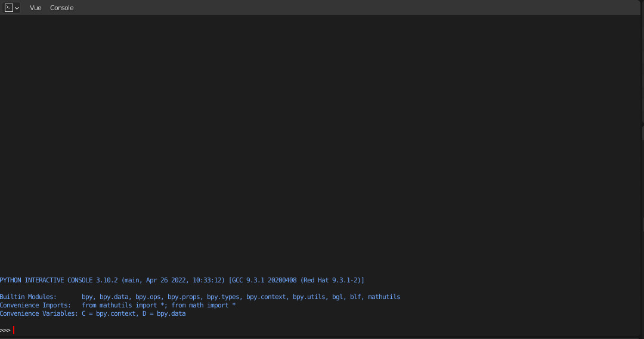644x339 pixels.
Task: Click the Convenience Imports label
Action: (x=35, y=305)
